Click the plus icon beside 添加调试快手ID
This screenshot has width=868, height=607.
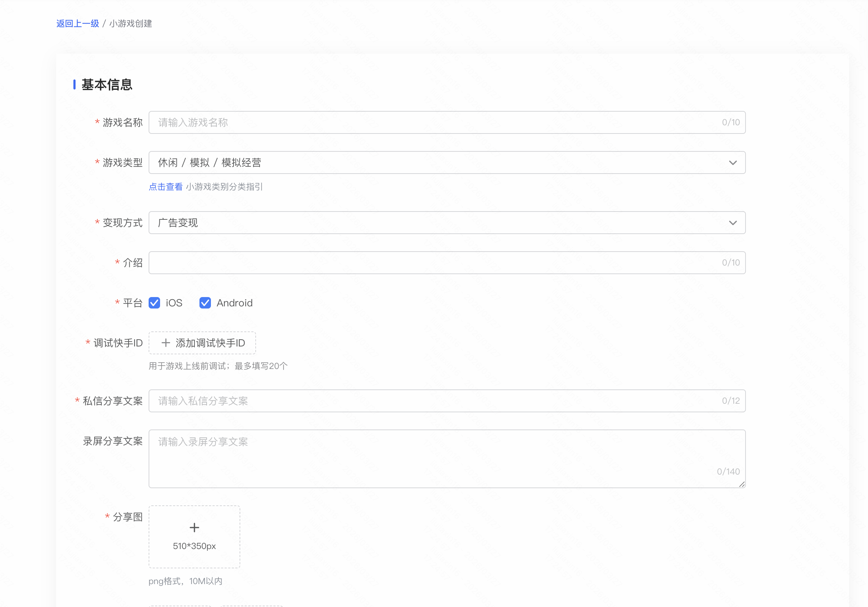coord(165,343)
